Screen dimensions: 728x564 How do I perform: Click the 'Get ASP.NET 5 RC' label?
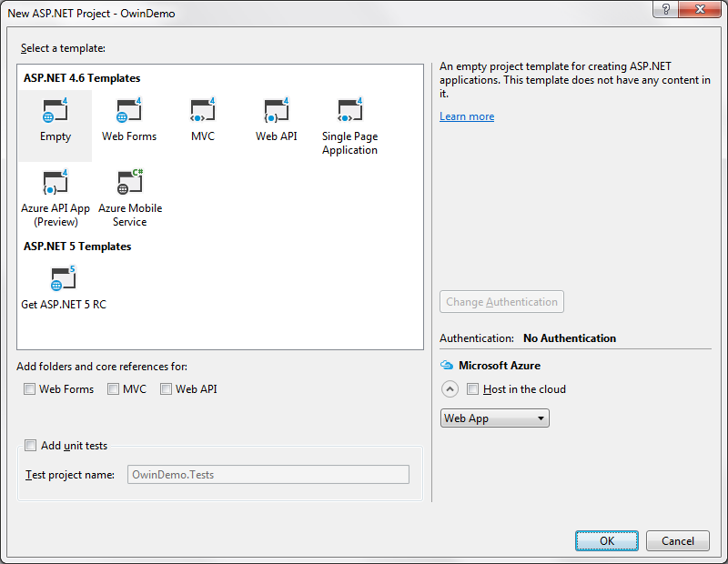(64, 305)
